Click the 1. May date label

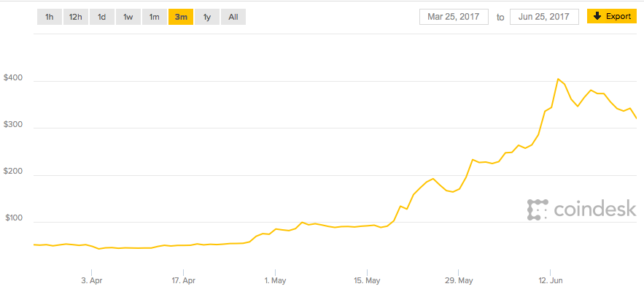[276, 281]
